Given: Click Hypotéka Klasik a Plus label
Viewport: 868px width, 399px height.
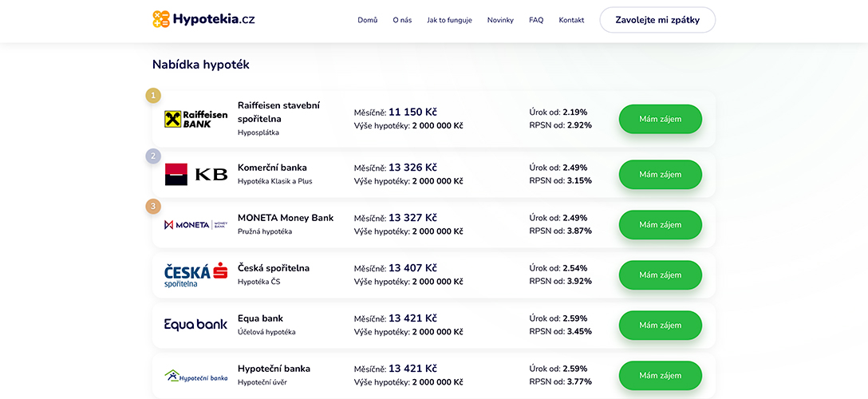Looking at the screenshot, I should [x=275, y=181].
